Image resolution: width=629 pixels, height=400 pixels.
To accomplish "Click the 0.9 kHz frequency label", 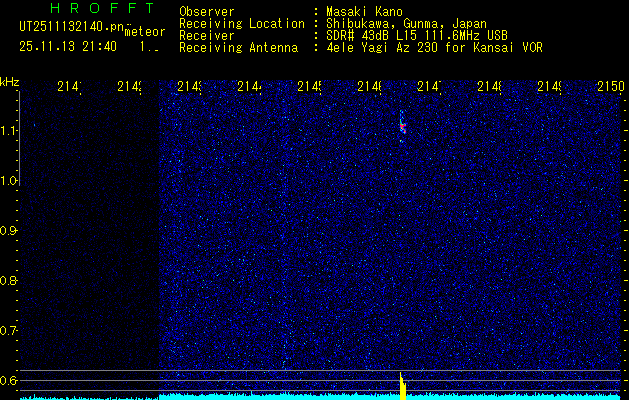I will (x=8, y=230).
